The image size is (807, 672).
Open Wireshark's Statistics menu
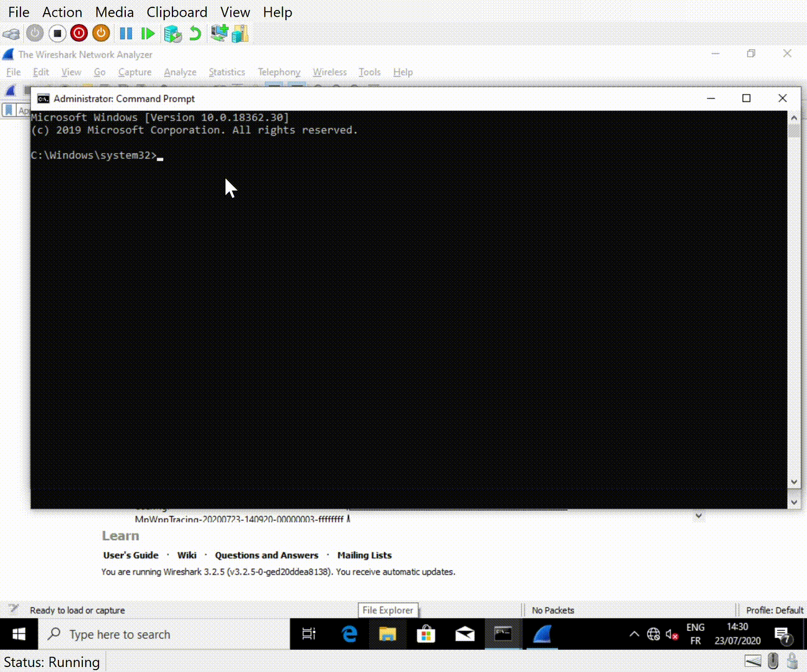click(227, 72)
